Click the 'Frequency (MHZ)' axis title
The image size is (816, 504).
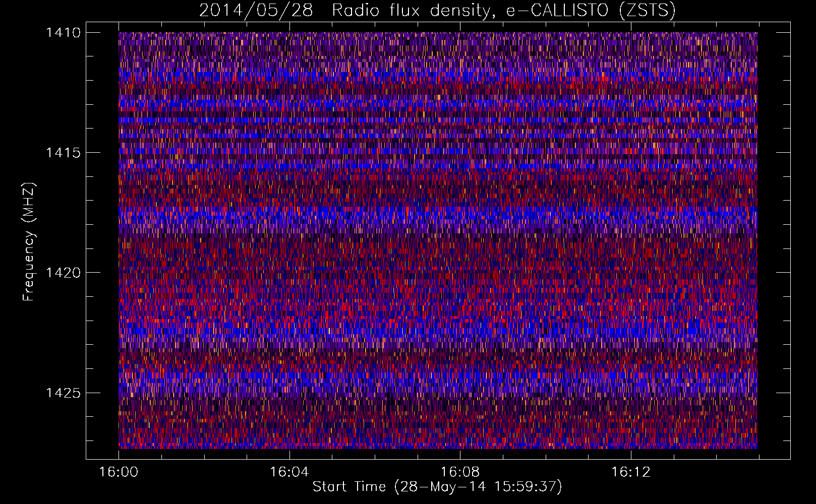[29, 242]
